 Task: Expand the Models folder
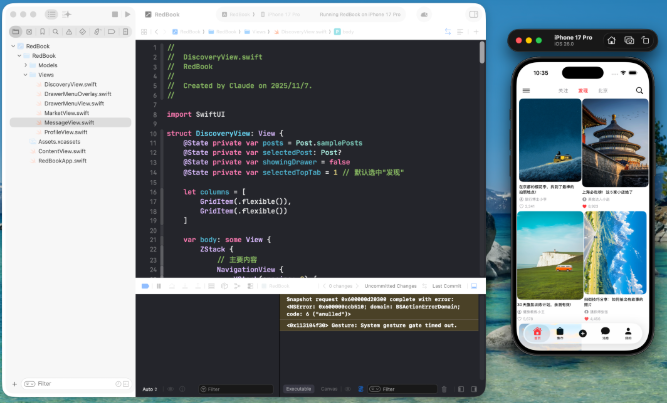[x=26, y=65]
